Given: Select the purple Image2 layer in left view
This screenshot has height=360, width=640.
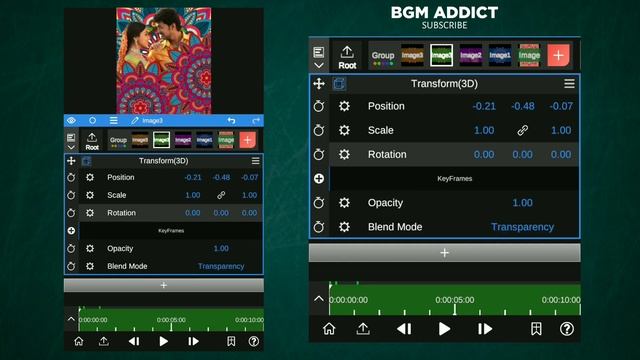Looking at the screenshot, I should [x=183, y=140].
